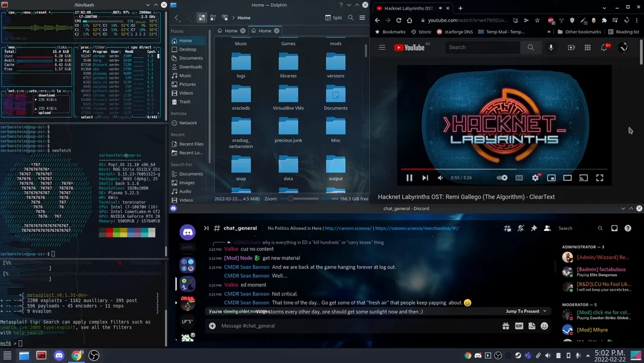Image resolution: width=644 pixels, height=363 pixels.
Task: Cast the YouTube video to a device
Action: (x=583, y=177)
